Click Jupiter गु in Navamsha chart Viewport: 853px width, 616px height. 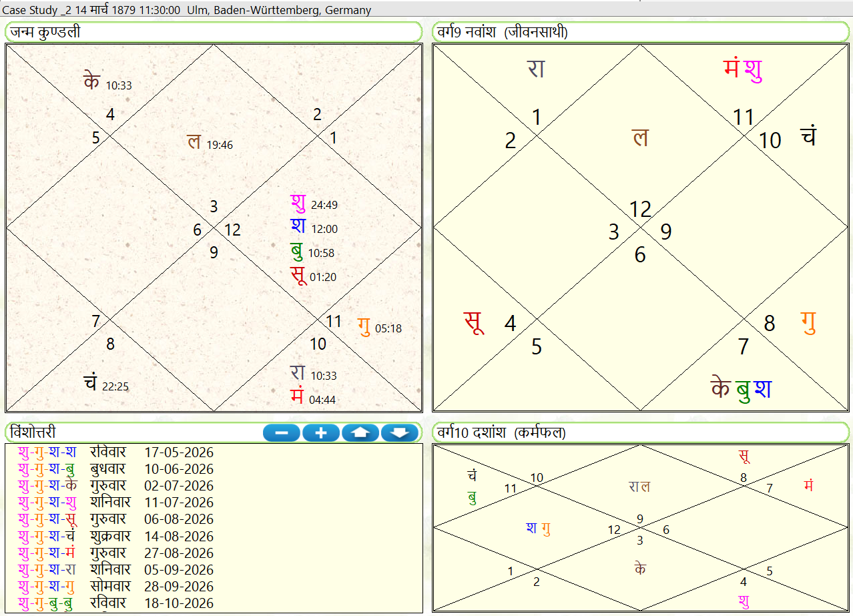tap(809, 322)
